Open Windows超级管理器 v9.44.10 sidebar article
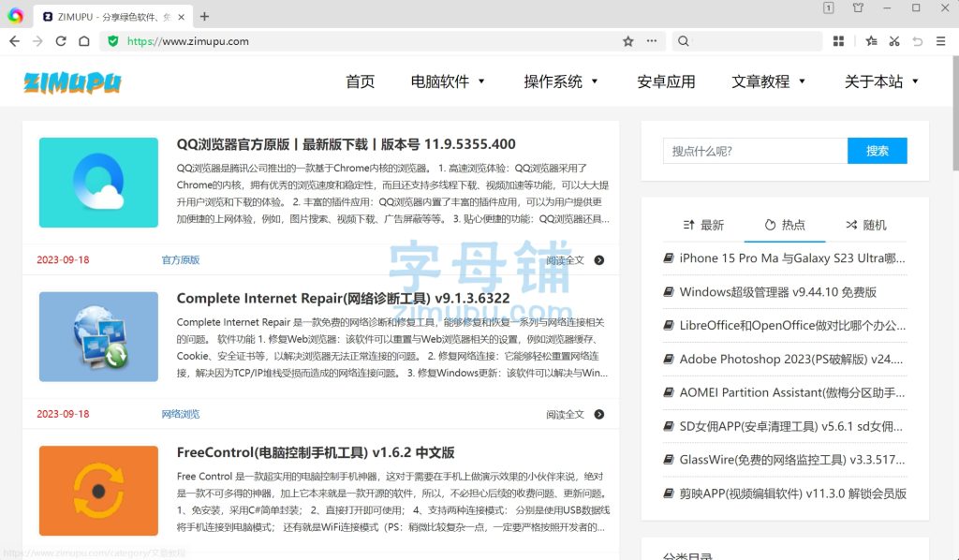Viewport: 959px width, 560px height. (778, 291)
